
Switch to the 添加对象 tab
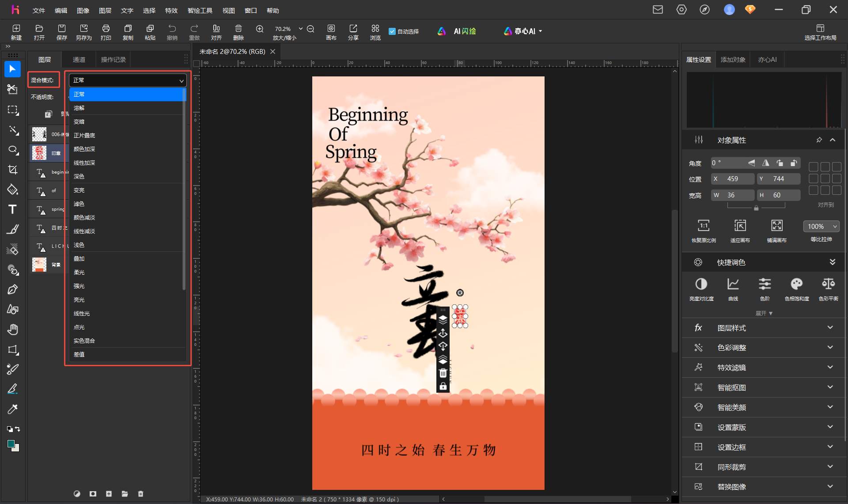point(733,60)
